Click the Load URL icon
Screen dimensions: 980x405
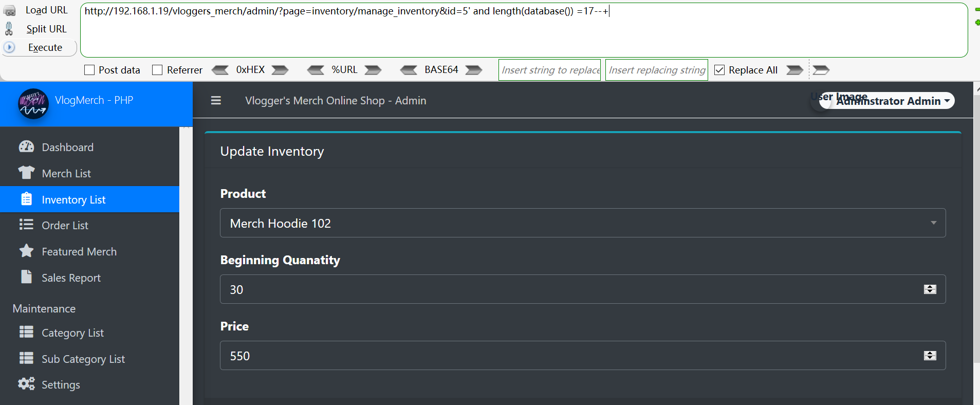9,11
